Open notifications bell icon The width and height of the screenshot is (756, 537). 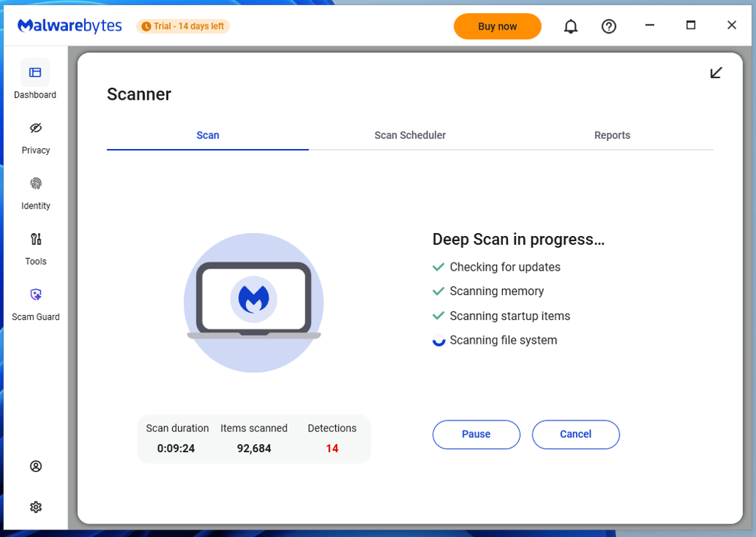(x=571, y=27)
